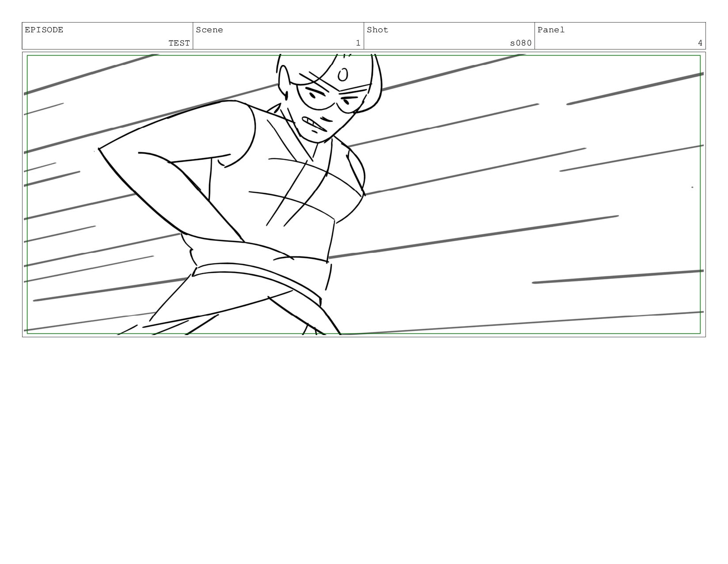The width and height of the screenshot is (728, 564).
Task: Select the TEST episode value
Action: pos(179,43)
